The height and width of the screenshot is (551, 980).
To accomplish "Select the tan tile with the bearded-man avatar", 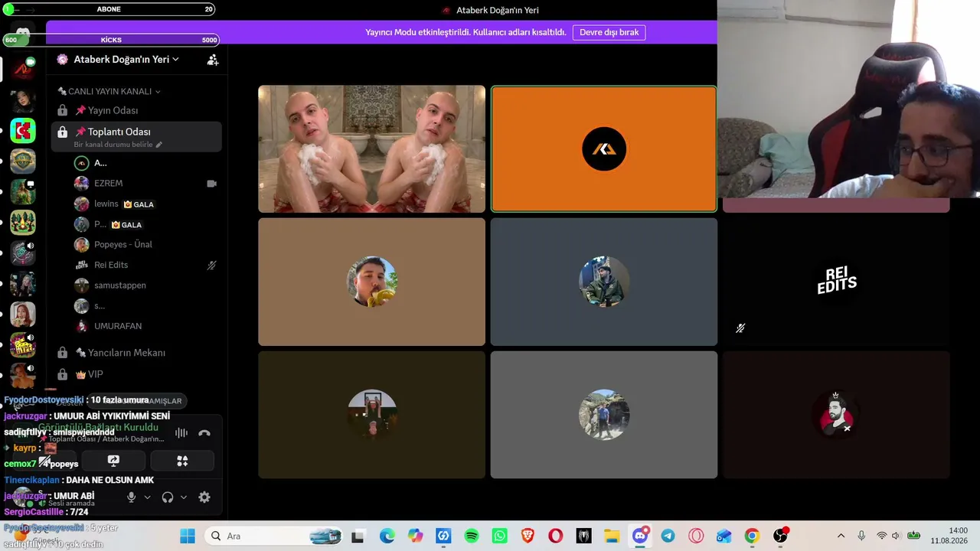I will coord(371,282).
